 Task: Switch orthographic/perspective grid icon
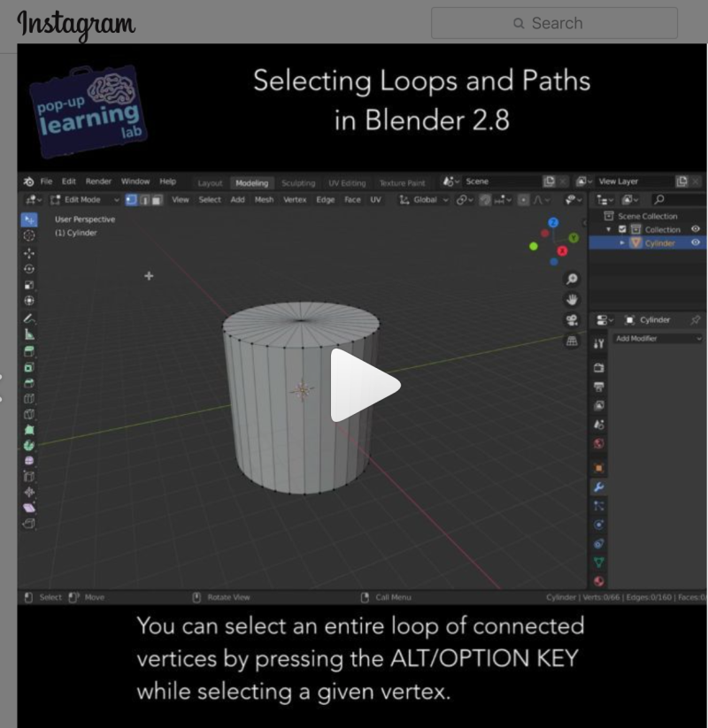pos(572,341)
